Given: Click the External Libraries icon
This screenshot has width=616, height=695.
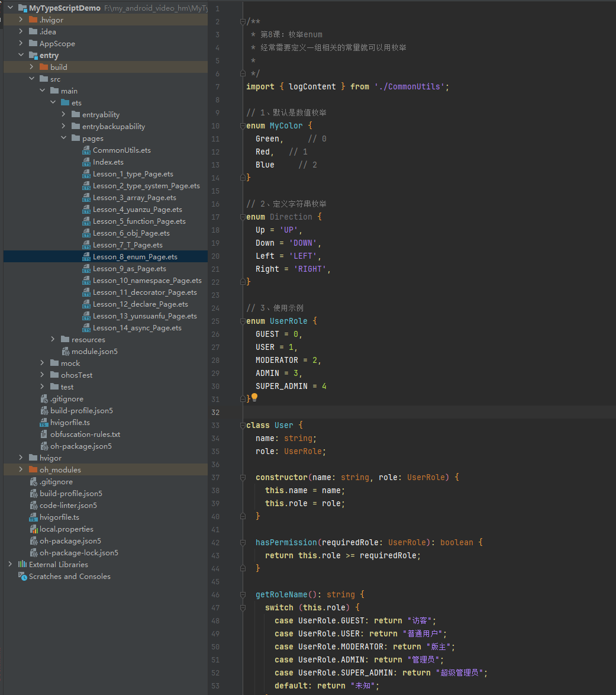Looking at the screenshot, I should (22, 564).
